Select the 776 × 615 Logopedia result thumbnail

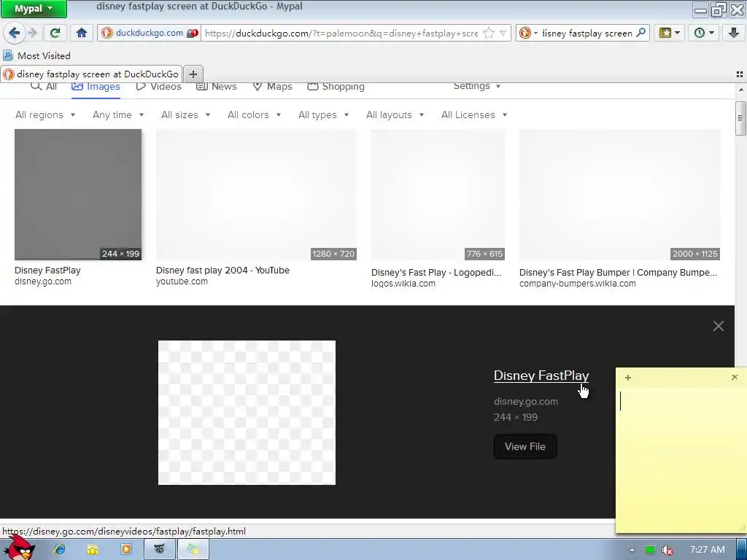point(438,195)
